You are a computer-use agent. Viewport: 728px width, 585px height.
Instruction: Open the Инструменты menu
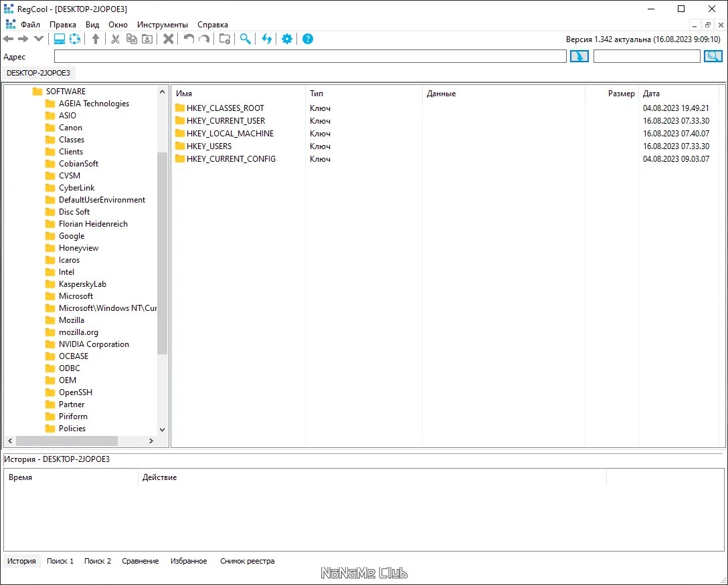163,25
